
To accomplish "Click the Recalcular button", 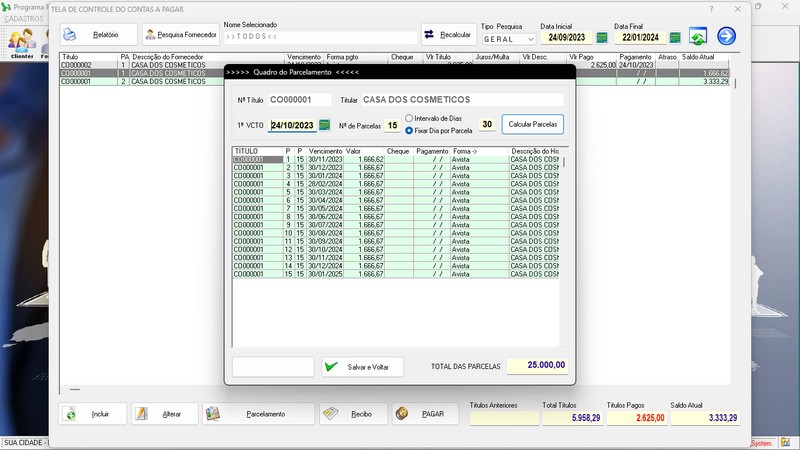I will pos(448,34).
